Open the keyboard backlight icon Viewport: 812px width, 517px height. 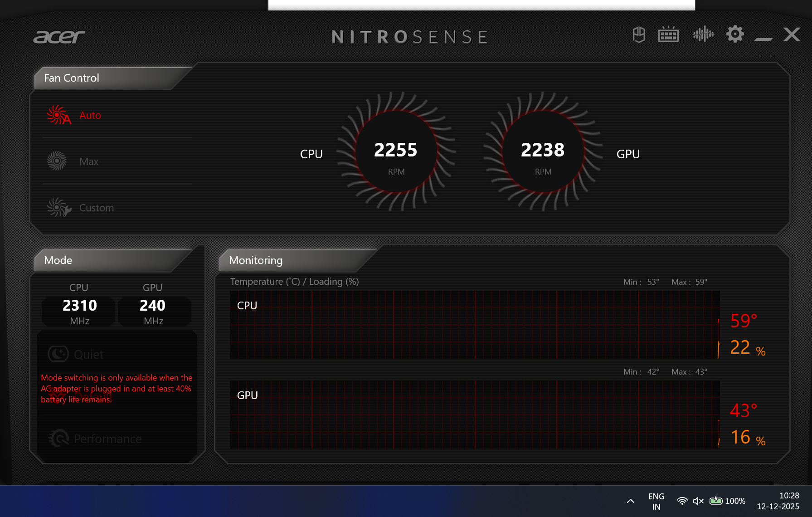(668, 34)
